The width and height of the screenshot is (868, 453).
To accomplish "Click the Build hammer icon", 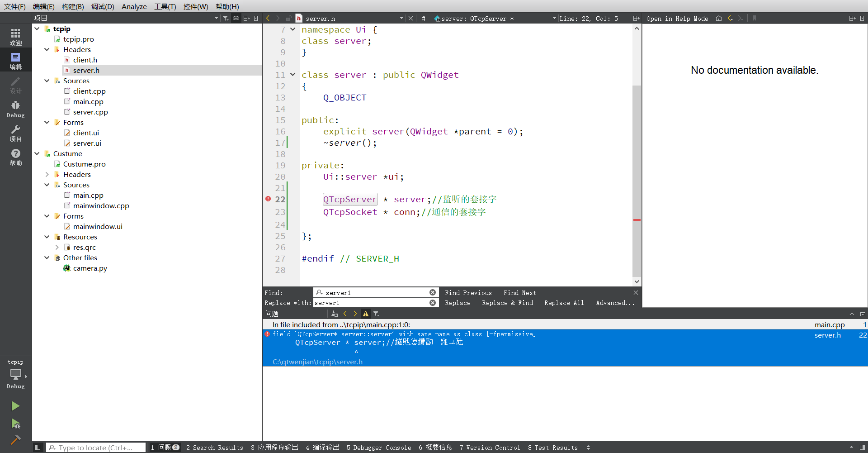I will [15, 440].
